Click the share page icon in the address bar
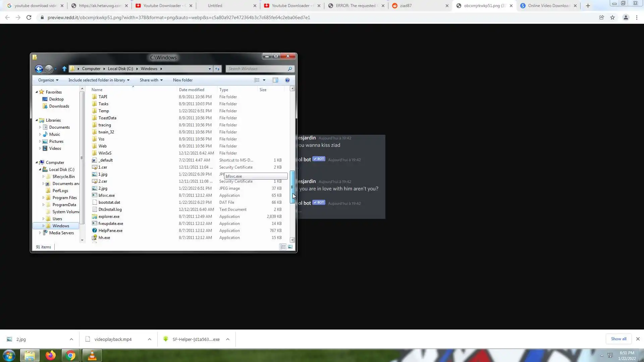 (601, 17)
